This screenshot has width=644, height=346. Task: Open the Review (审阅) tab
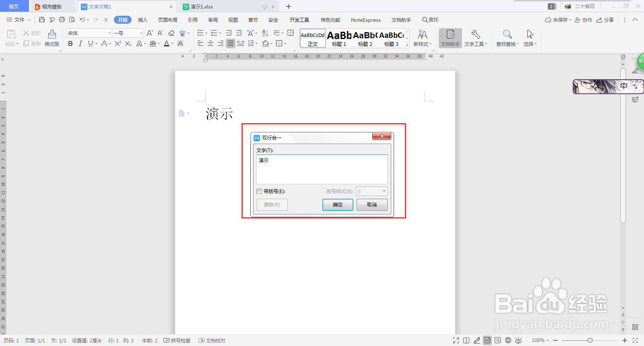(213, 20)
